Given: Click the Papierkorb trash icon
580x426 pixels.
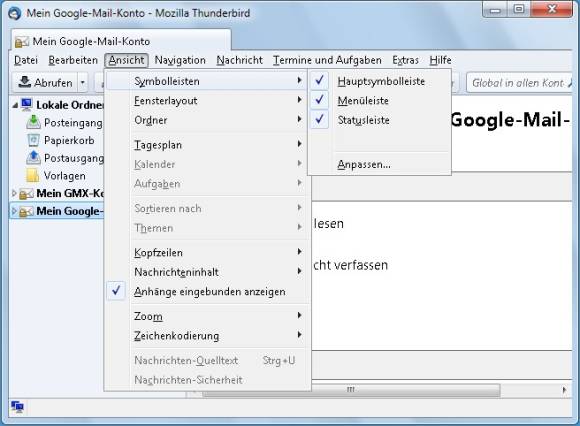Looking at the screenshot, I should click(x=33, y=140).
